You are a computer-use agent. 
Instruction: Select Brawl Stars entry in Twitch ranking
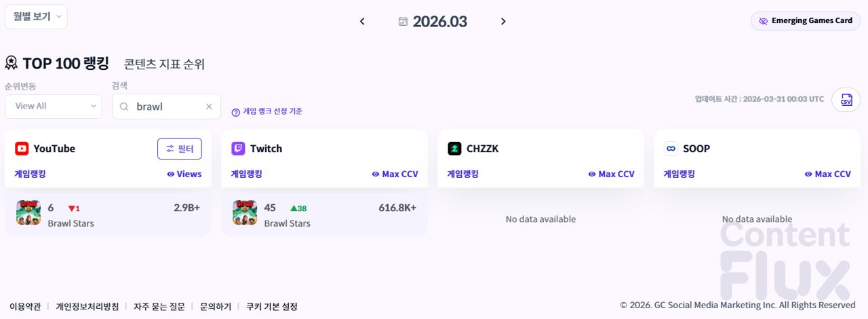(x=287, y=223)
